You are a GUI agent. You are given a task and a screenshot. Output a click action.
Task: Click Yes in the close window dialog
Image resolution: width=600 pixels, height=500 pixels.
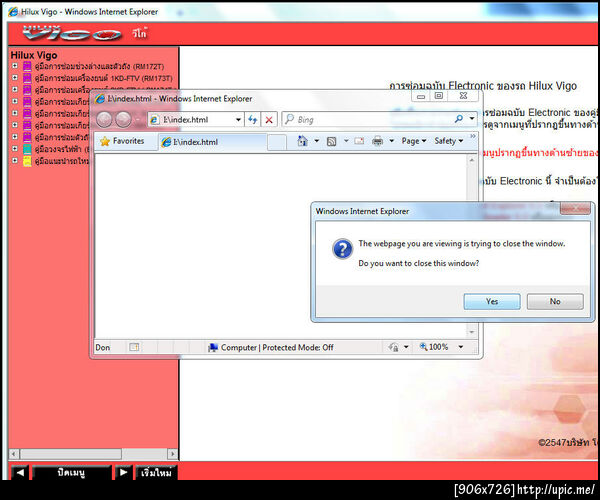click(492, 301)
